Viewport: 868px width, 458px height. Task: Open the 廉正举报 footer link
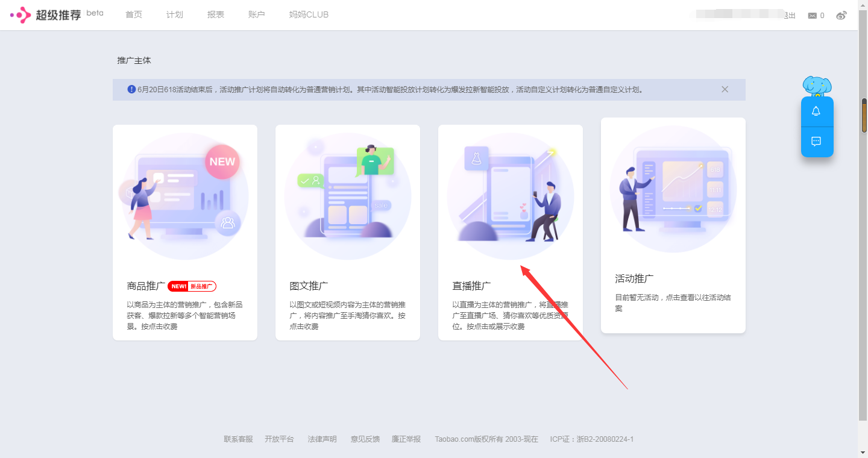point(406,439)
